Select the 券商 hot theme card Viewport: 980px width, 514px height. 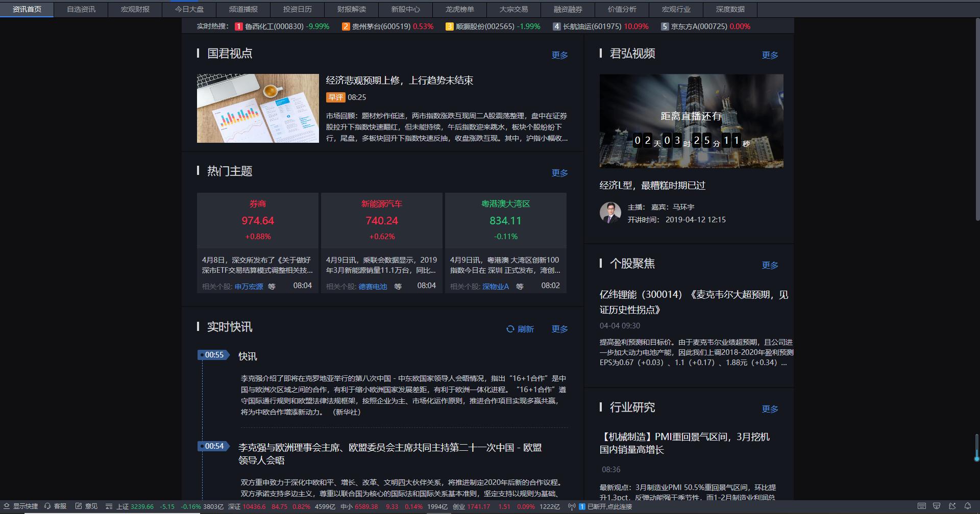click(257, 220)
